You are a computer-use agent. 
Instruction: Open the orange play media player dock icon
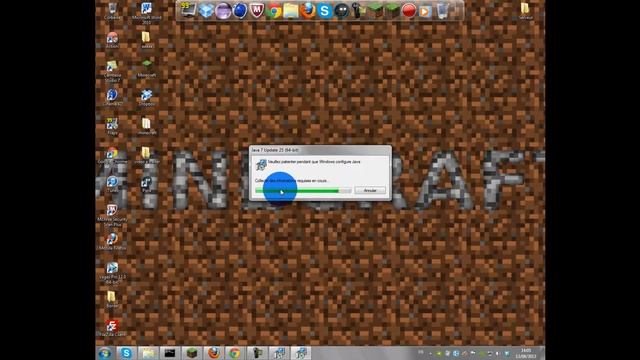tap(425, 11)
